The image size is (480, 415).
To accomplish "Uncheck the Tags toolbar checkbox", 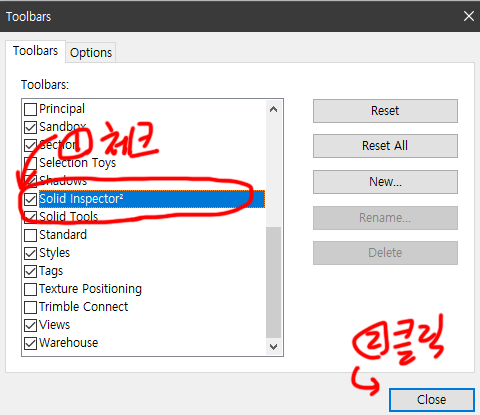I will pos(30,271).
